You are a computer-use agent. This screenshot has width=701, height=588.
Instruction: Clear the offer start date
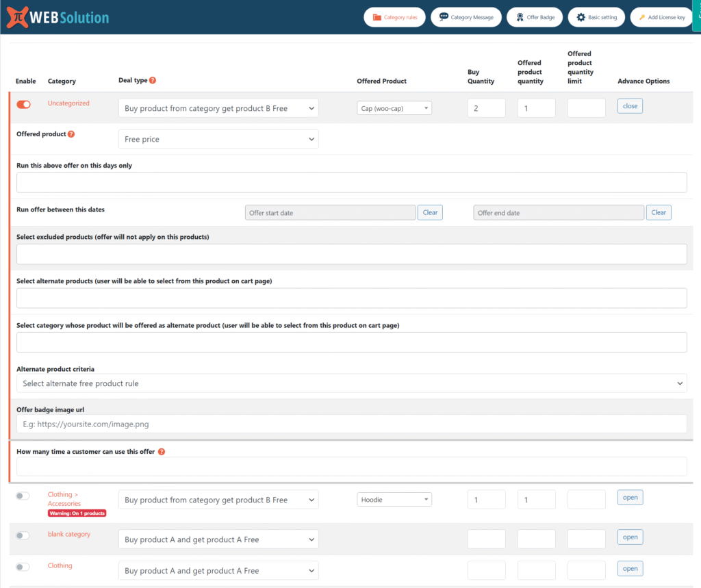pyautogui.click(x=430, y=212)
